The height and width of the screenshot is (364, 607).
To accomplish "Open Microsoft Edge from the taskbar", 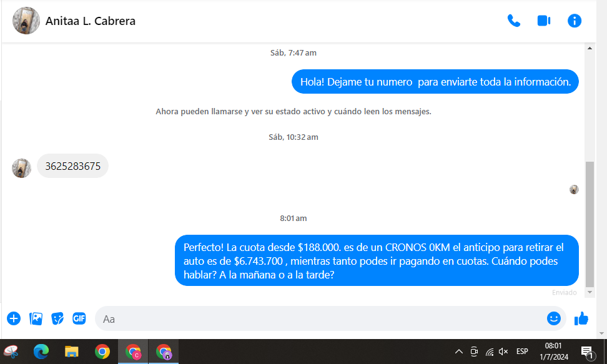I will click(x=41, y=352).
